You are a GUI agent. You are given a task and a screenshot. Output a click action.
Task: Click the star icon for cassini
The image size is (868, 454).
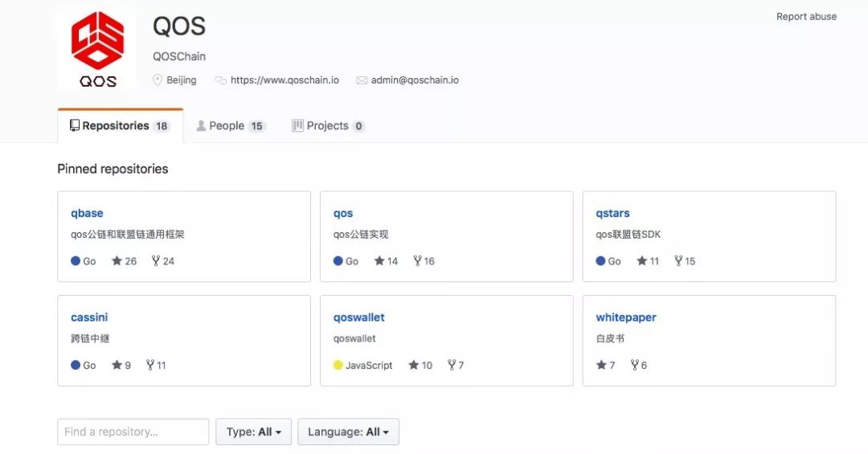[x=117, y=364]
